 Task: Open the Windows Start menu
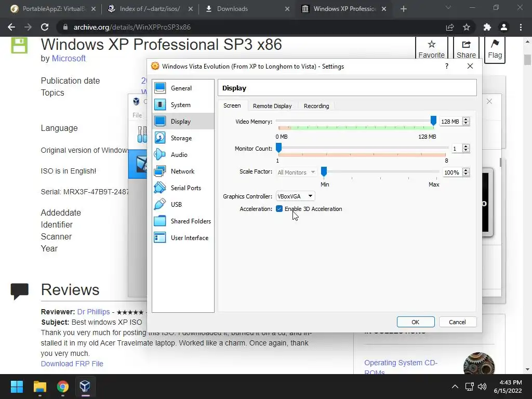pos(17,387)
